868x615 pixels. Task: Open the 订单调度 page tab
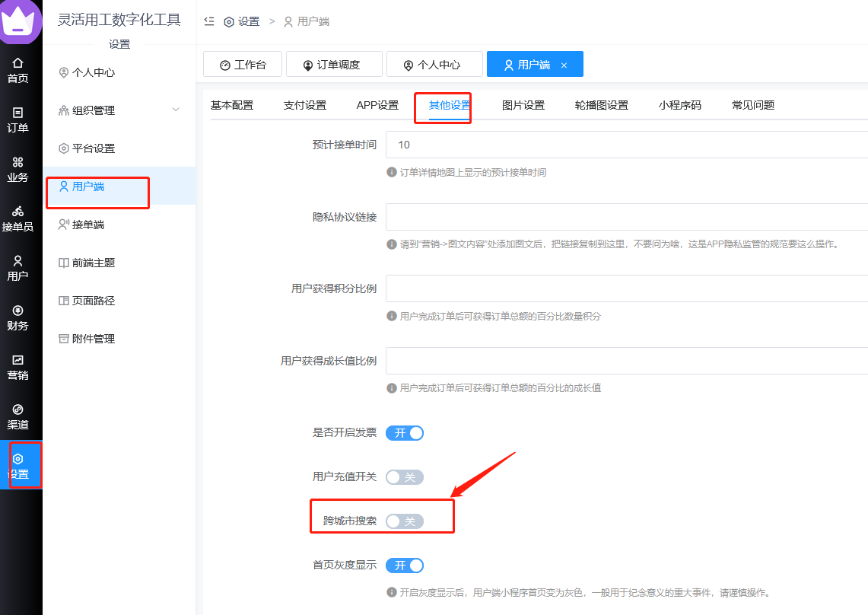point(335,64)
